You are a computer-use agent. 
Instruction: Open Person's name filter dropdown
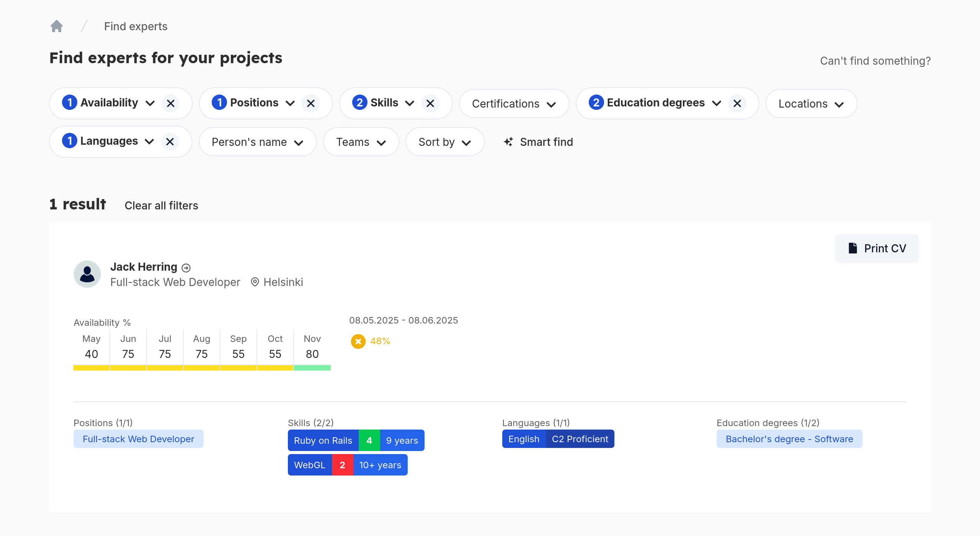[257, 142]
